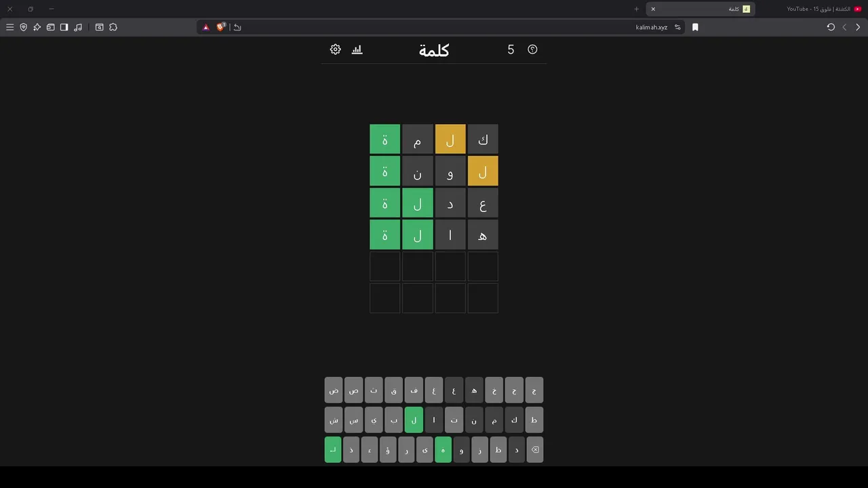Open a new tab with the plus button
The height and width of the screenshot is (488, 868).
click(637, 9)
